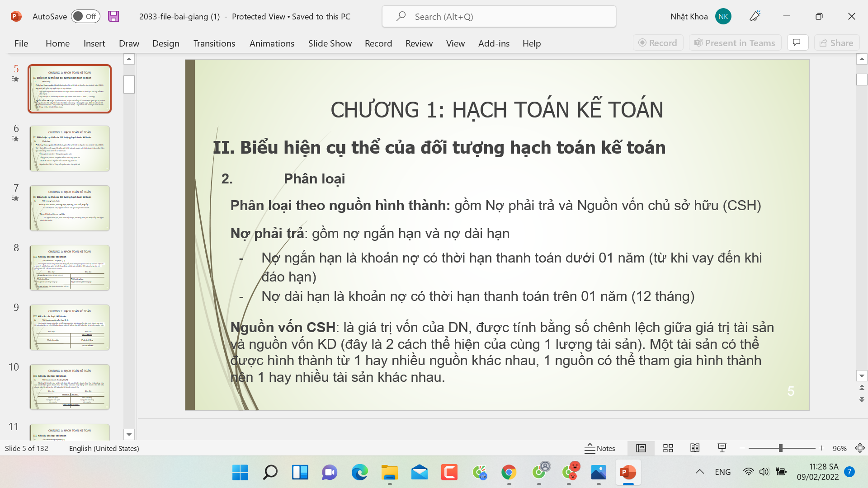The height and width of the screenshot is (488, 868).
Task: Switch to Slide Sorter view
Action: (x=668, y=448)
